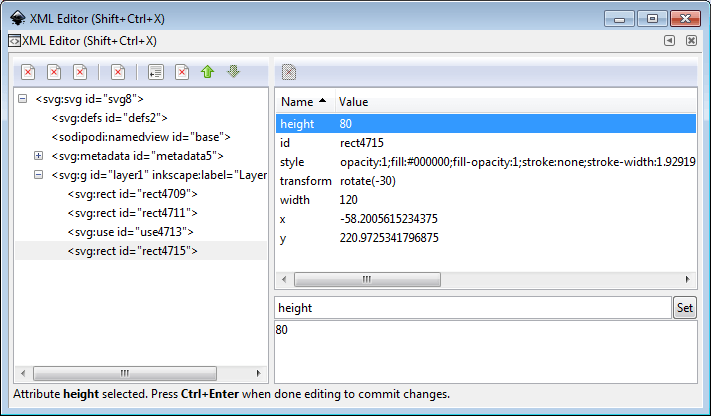
Task: Click the Indent node icon
Action: click(x=182, y=72)
